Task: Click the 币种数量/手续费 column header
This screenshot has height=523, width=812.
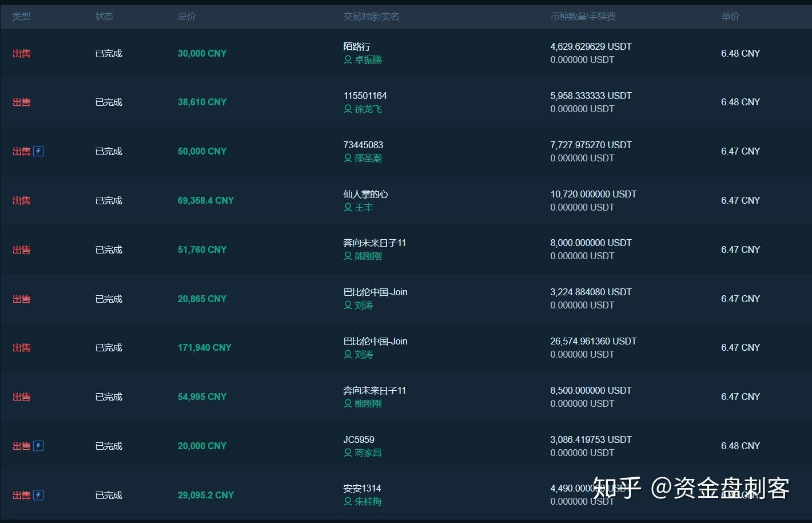Action: [583, 17]
